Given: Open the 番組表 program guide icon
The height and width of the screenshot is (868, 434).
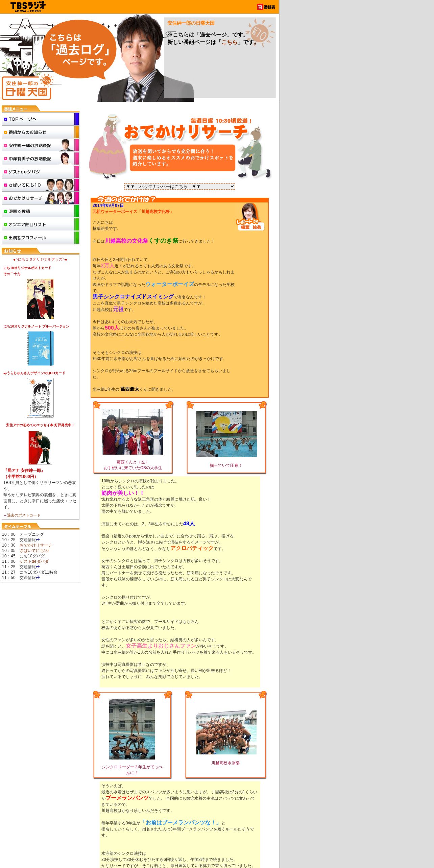Looking at the screenshot, I should pyautogui.click(x=266, y=7).
